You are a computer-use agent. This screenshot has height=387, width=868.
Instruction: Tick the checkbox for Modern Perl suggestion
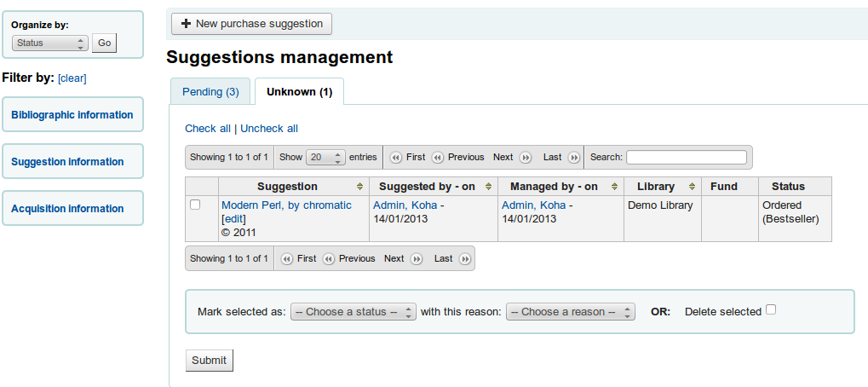tap(195, 205)
